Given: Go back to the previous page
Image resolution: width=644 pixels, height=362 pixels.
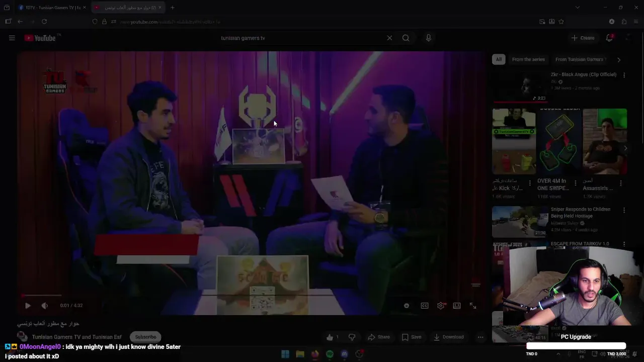Looking at the screenshot, I should coord(20,22).
